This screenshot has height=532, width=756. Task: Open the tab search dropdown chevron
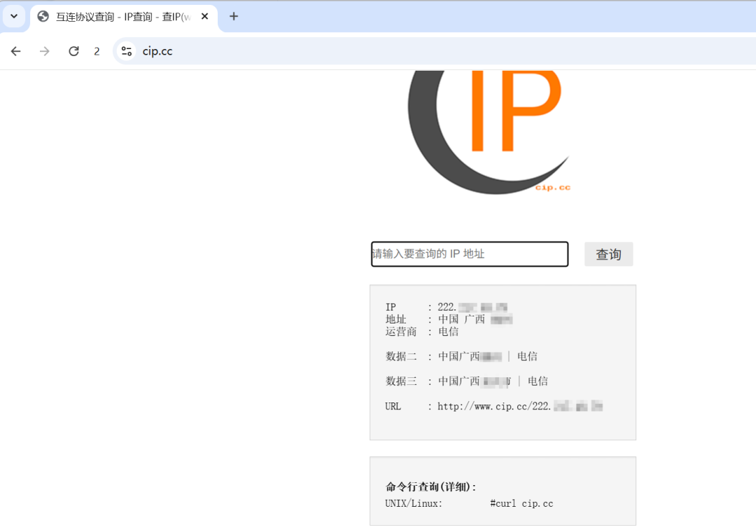coord(14,16)
